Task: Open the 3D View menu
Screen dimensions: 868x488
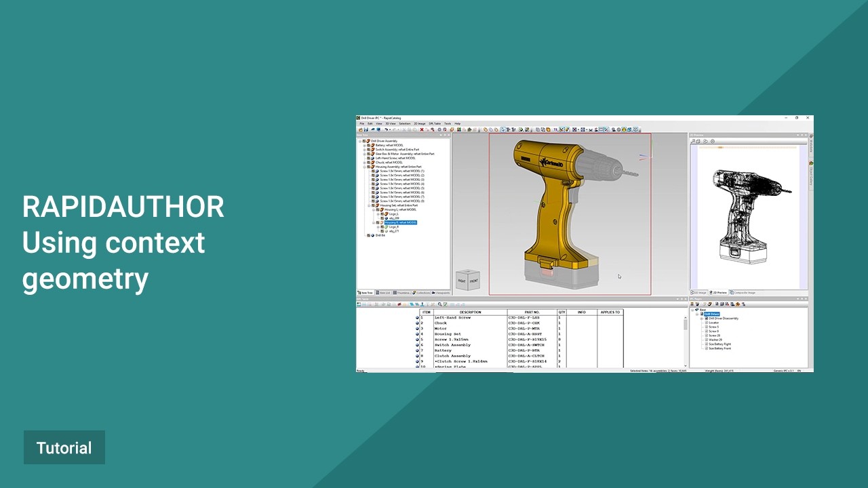Action: click(x=391, y=123)
